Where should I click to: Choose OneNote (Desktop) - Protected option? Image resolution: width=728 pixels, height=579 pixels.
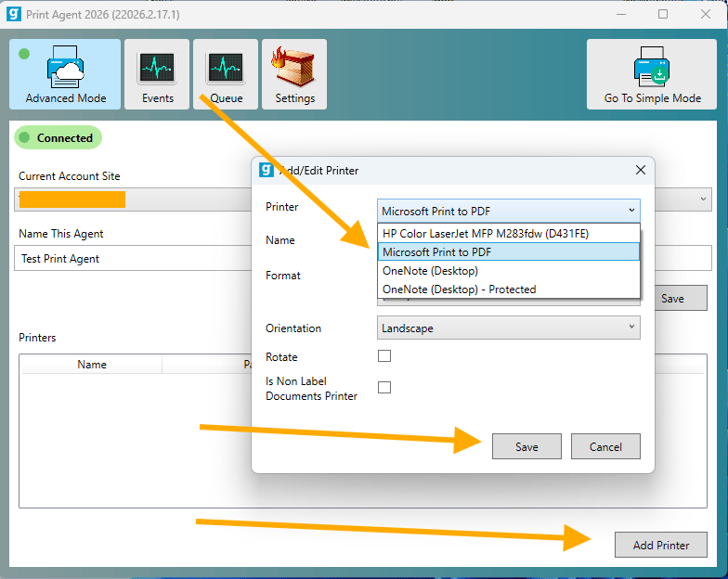click(x=509, y=289)
